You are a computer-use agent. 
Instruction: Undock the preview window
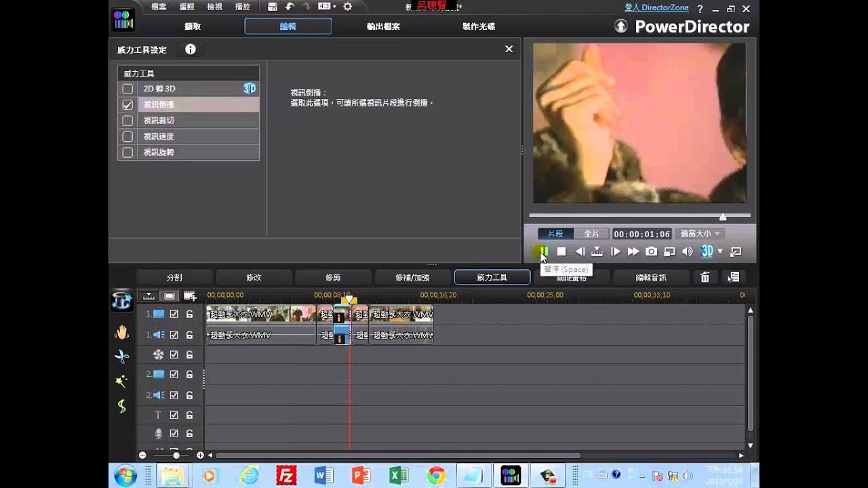(736, 251)
